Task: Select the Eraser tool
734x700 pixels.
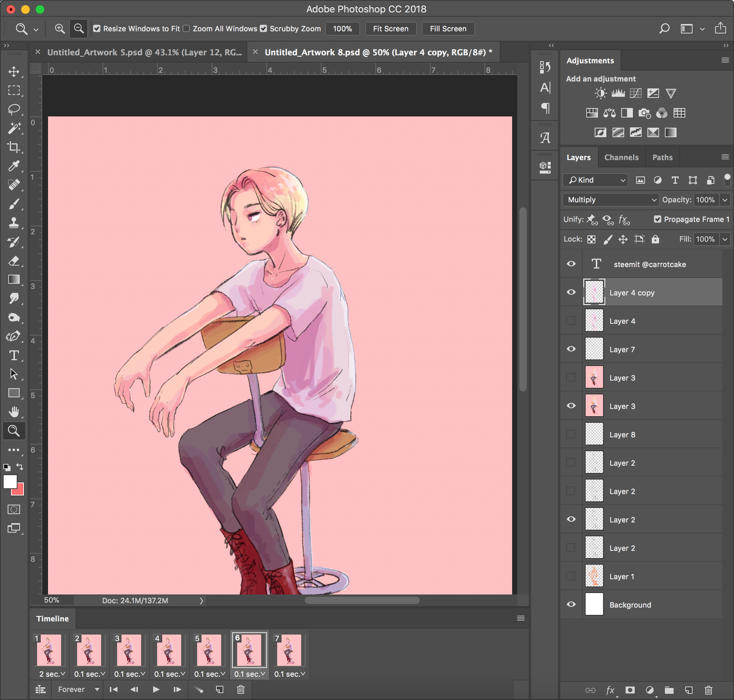Action: click(x=14, y=261)
